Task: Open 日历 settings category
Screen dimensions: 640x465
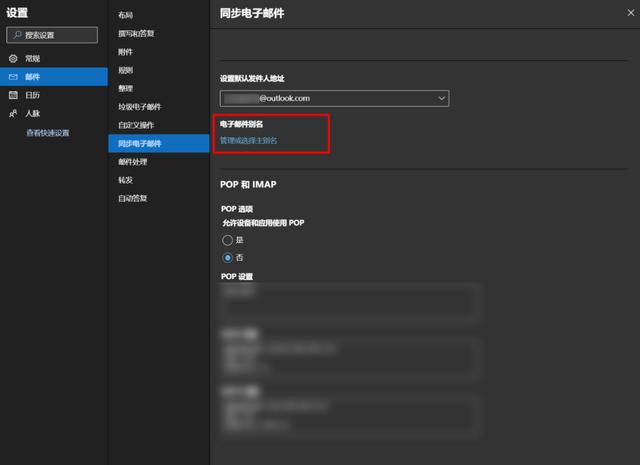Action: [54, 95]
